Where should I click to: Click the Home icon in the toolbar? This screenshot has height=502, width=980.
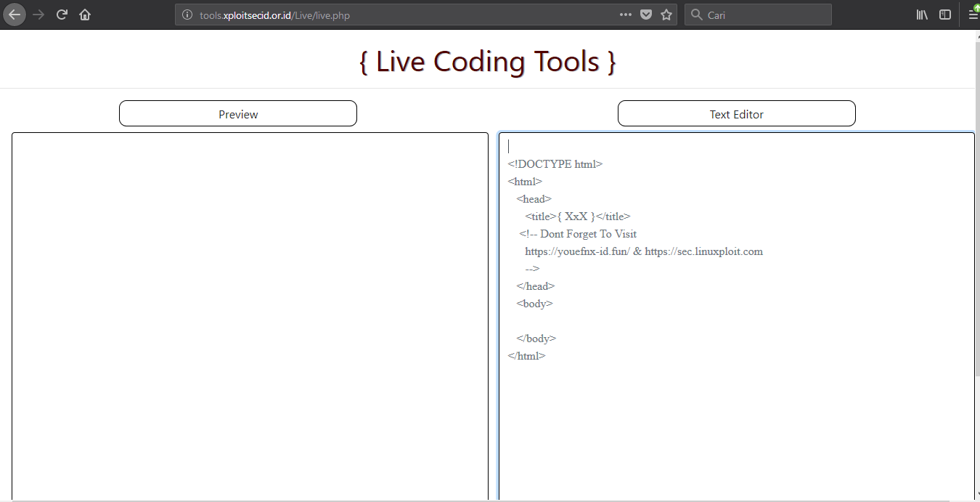[85, 14]
